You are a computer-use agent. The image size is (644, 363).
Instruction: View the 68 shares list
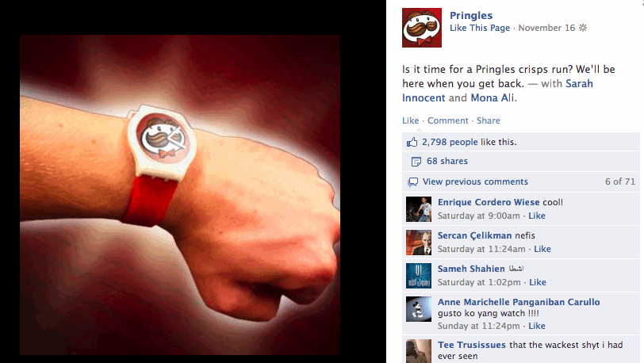tap(447, 161)
